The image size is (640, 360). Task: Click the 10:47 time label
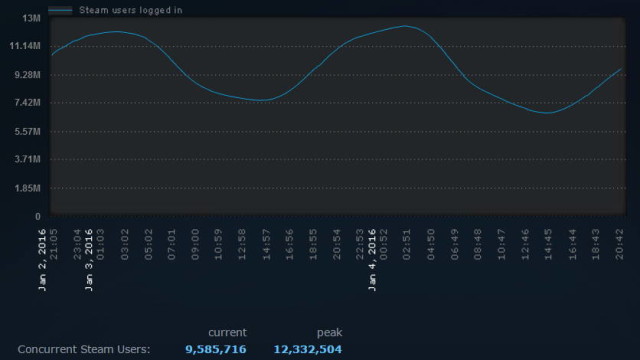click(x=502, y=244)
